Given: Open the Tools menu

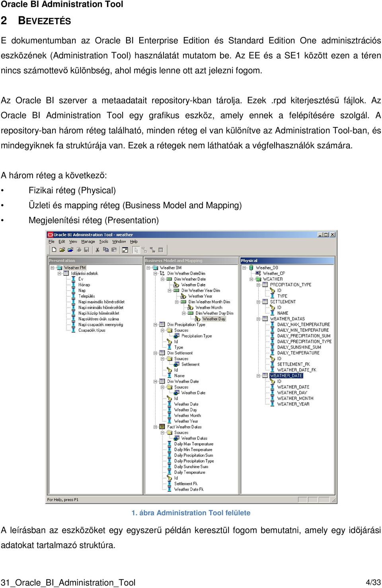Looking at the screenshot, I should (103, 241).
